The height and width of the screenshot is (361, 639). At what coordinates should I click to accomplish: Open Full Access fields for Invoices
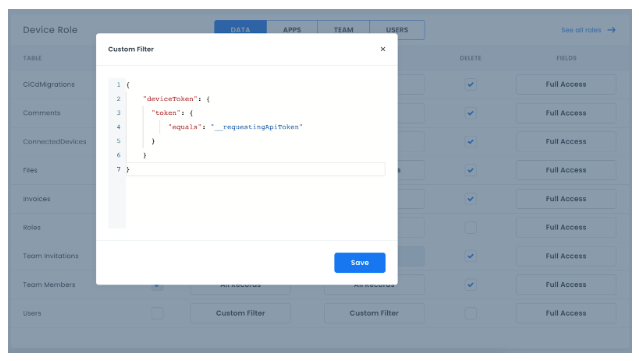click(x=566, y=199)
